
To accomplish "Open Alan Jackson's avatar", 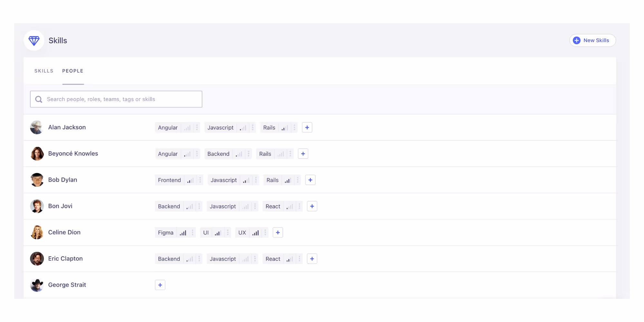I will [37, 128].
